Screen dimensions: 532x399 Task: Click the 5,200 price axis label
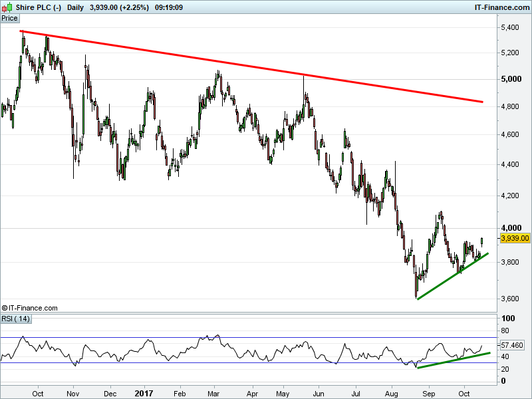pos(510,53)
